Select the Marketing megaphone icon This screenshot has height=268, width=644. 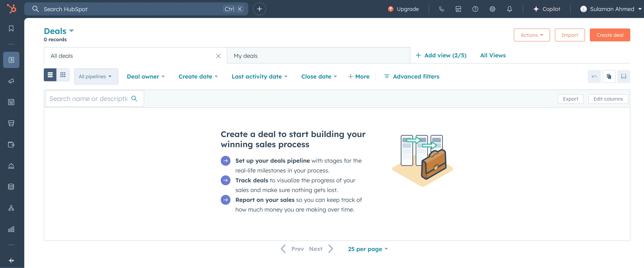coord(11,81)
